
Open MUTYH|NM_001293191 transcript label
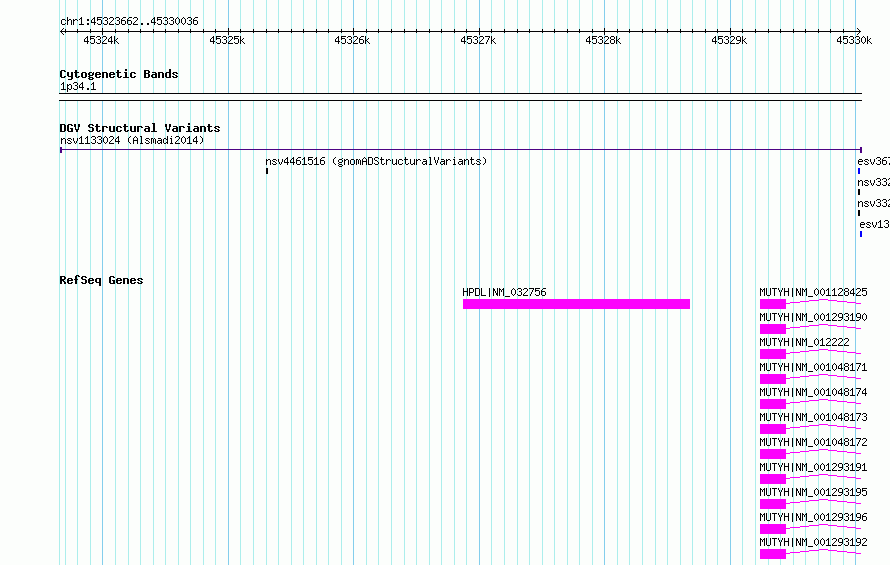pos(813,467)
